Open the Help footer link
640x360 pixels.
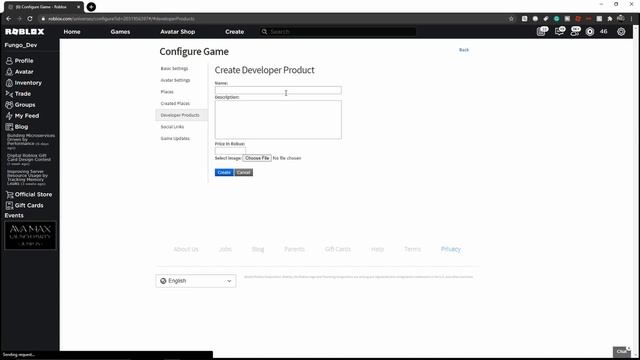click(378, 249)
